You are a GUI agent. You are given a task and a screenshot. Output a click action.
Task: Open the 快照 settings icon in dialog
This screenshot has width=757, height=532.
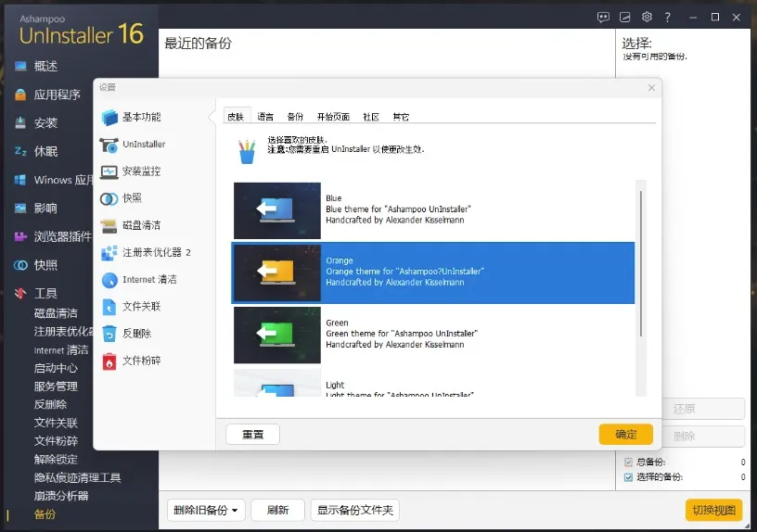click(109, 198)
